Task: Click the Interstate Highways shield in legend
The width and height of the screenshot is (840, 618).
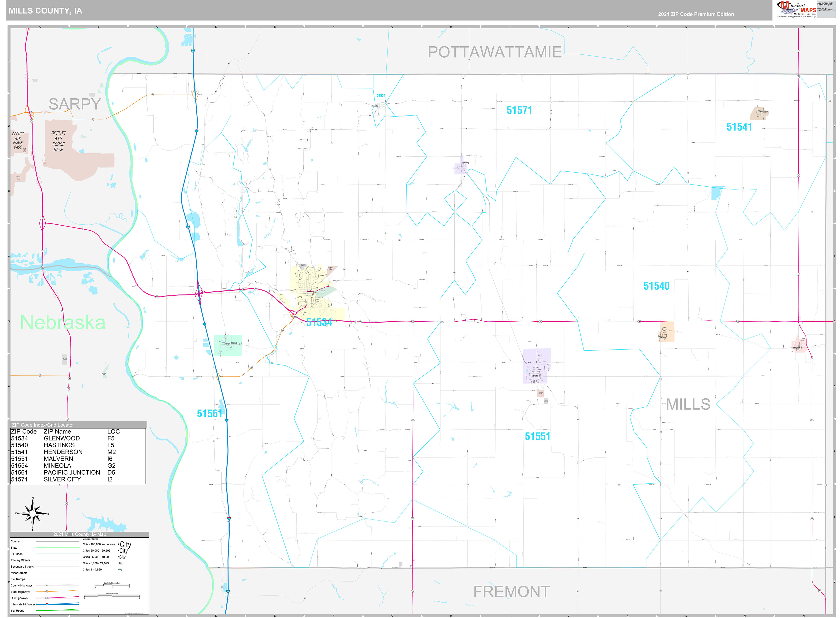Action: click(x=47, y=604)
